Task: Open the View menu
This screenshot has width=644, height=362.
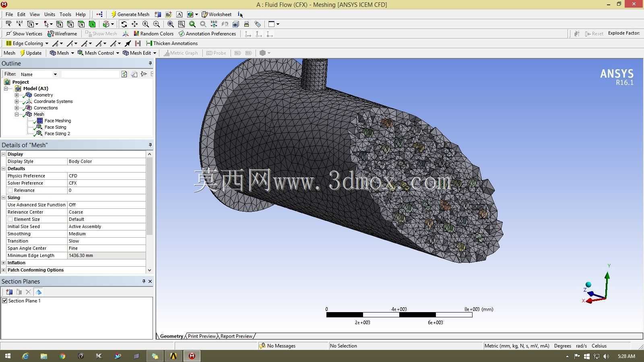Action: click(35, 14)
